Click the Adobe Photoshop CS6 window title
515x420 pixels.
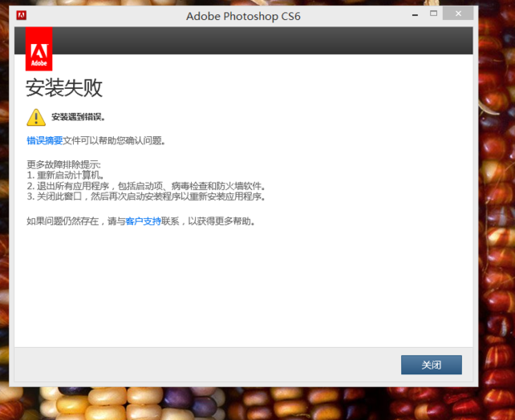(243, 16)
